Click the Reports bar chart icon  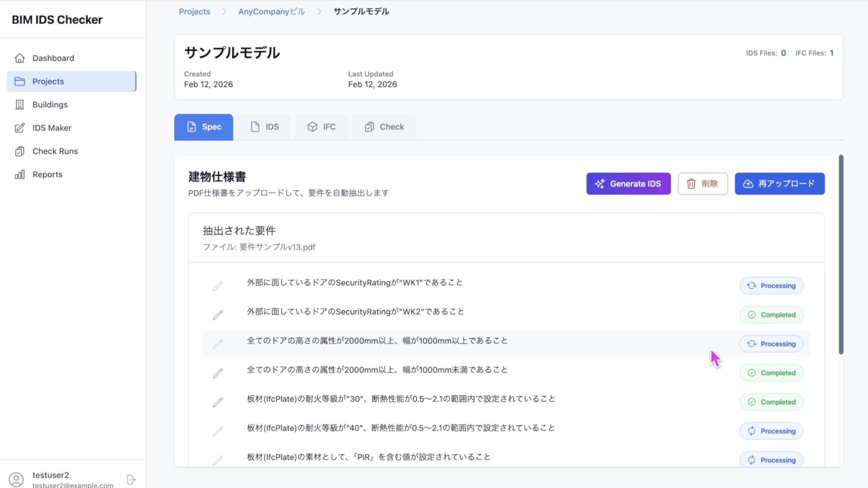[x=20, y=174]
